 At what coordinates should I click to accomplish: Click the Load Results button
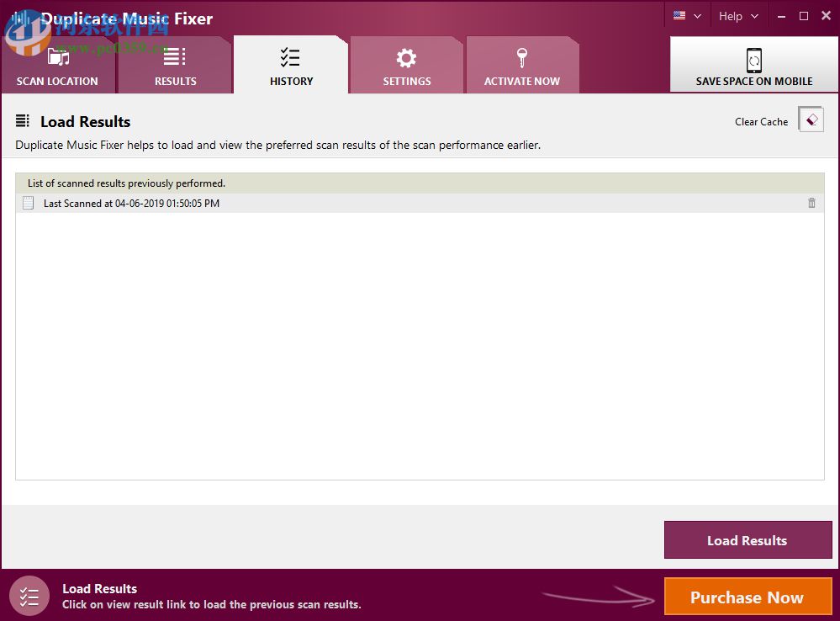(x=748, y=540)
